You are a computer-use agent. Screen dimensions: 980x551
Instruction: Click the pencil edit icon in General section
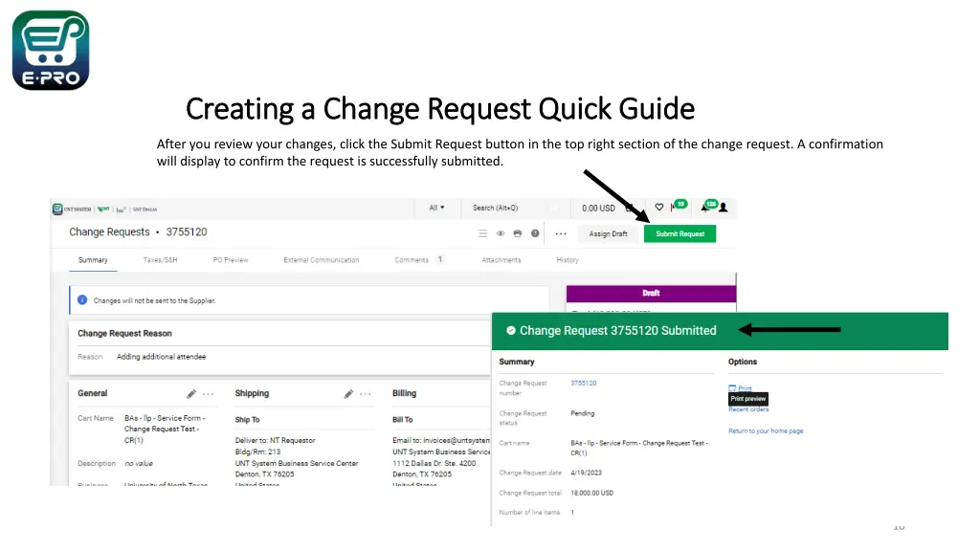click(x=191, y=393)
